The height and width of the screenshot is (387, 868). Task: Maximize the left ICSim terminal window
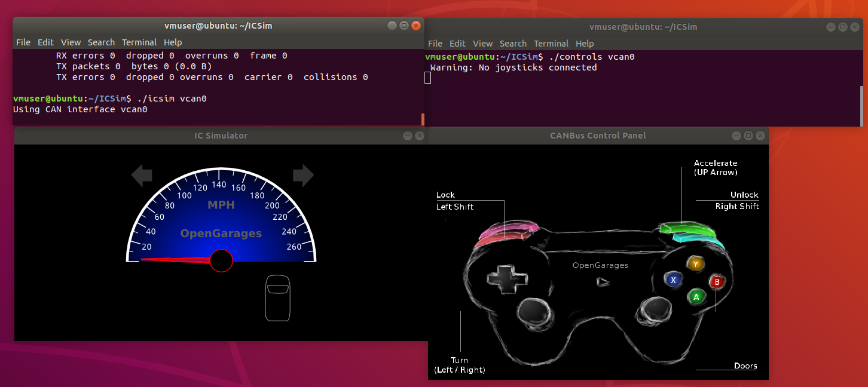(x=404, y=26)
